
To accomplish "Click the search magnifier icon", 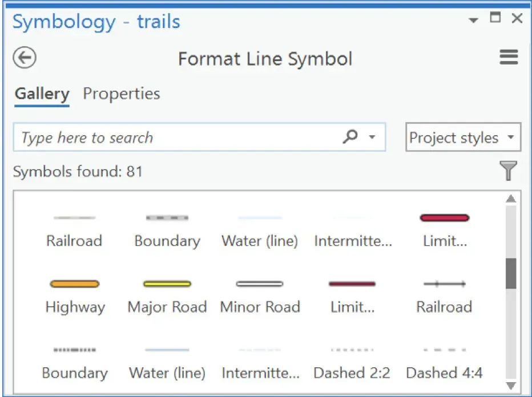I will tap(350, 137).
